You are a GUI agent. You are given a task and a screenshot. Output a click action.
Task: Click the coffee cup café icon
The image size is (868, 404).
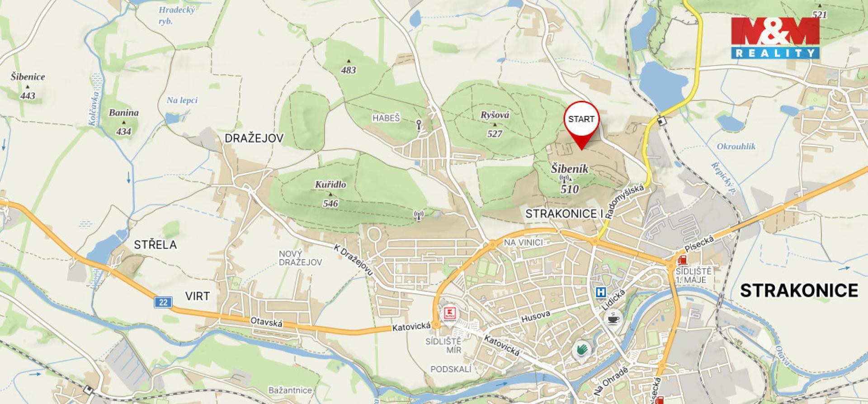(x=613, y=319)
